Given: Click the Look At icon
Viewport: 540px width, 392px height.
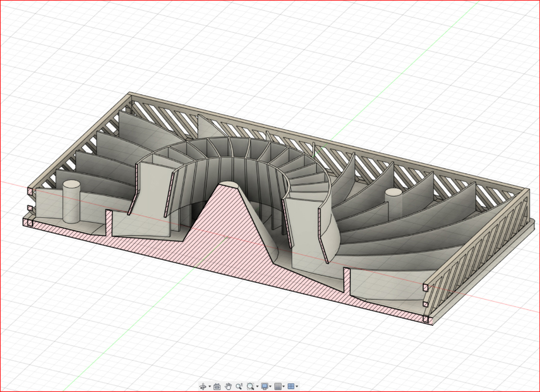Looking at the screenshot, I should (217, 386).
